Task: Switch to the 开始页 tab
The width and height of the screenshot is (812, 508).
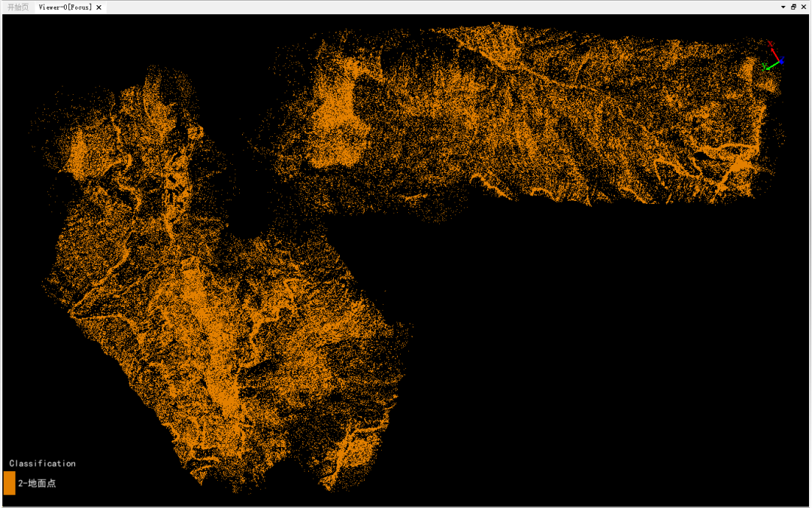Action: click(18, 8)
